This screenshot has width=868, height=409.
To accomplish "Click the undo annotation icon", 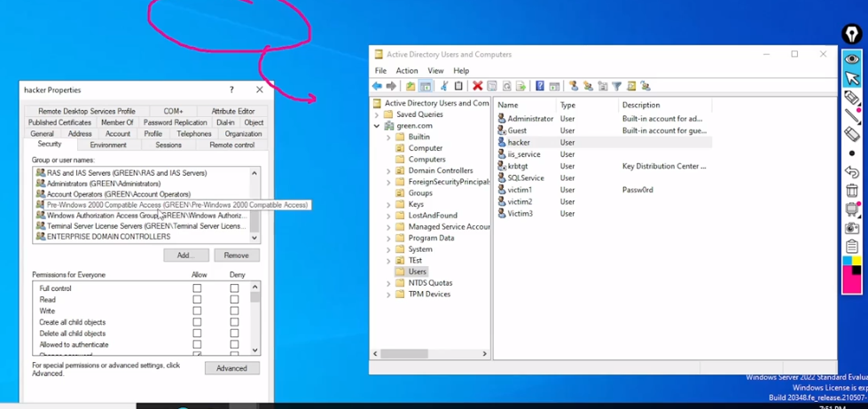I will pyautogui.click(x=852, y=172).
